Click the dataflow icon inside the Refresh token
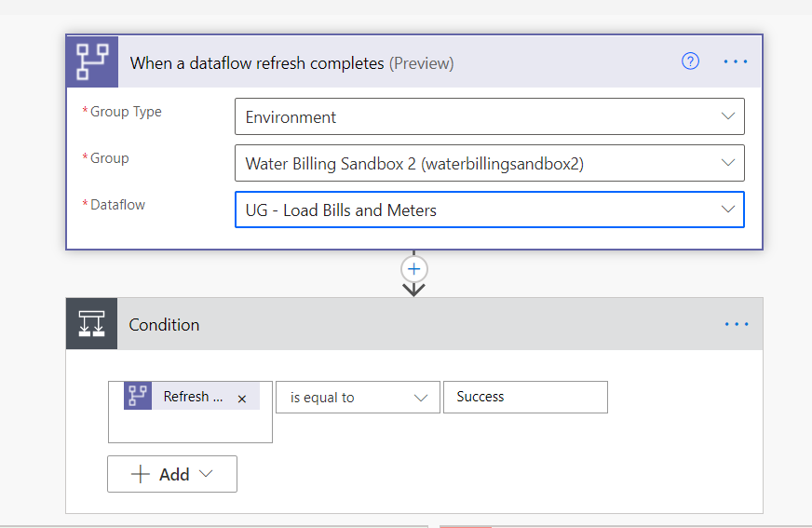This screenshot has width=812, height=528. (x=138, y=397)
